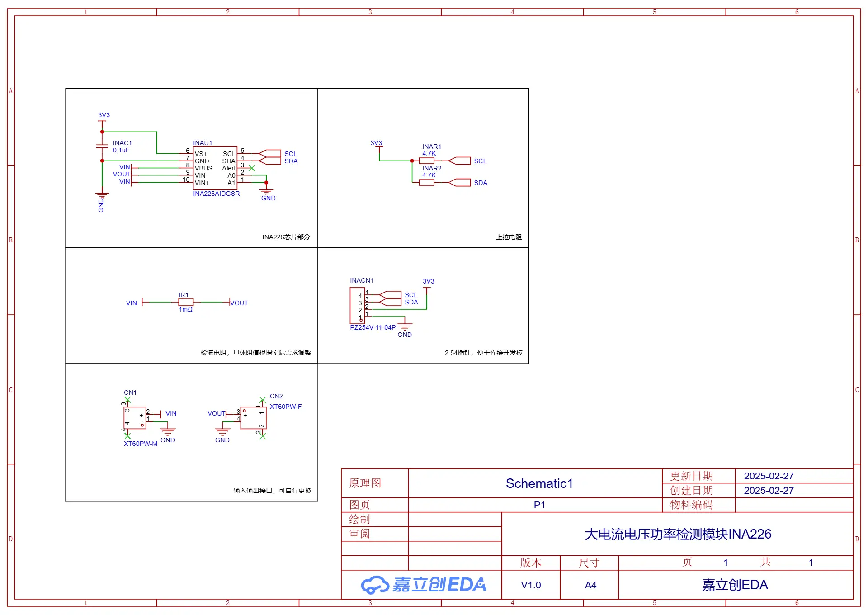Click the V1.0 version field
This screenshot has height=615, width=868.
point(531,585)
